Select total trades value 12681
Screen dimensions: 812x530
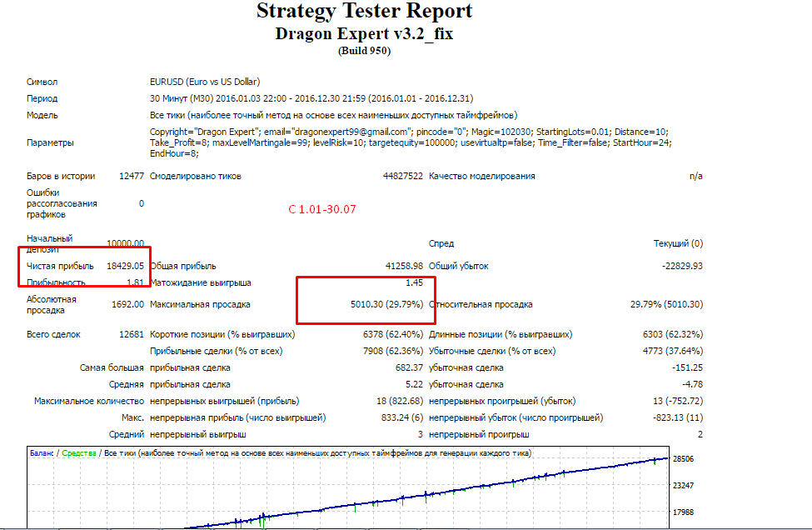click(x=132, y=334)
